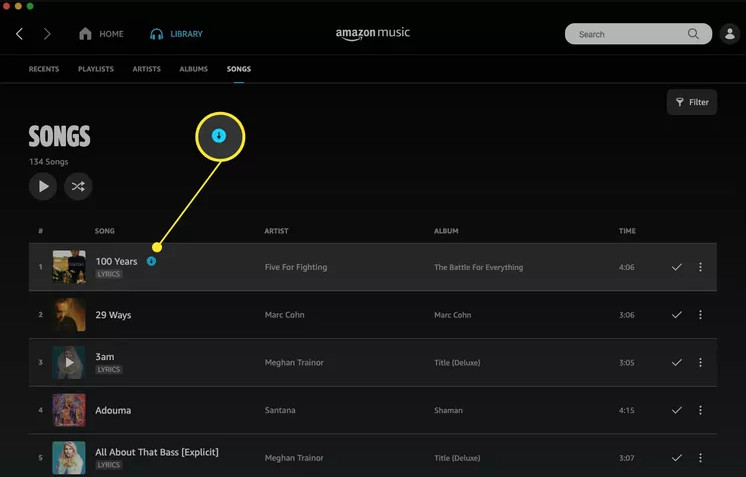Open album Shaman

pos(448,410)
